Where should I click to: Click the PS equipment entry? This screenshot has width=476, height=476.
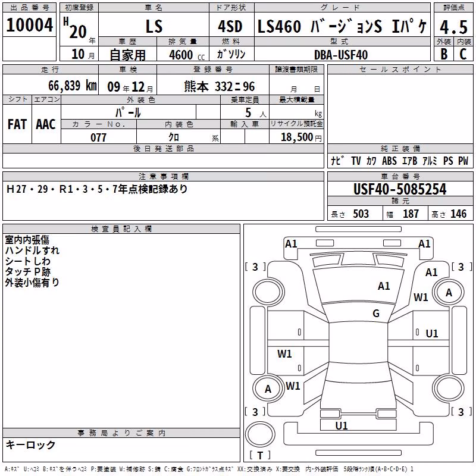point(448,161)
